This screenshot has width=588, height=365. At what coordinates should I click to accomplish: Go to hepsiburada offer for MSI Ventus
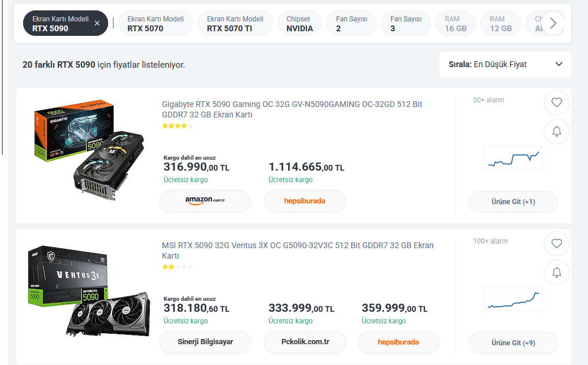click(x=398, y=342)
